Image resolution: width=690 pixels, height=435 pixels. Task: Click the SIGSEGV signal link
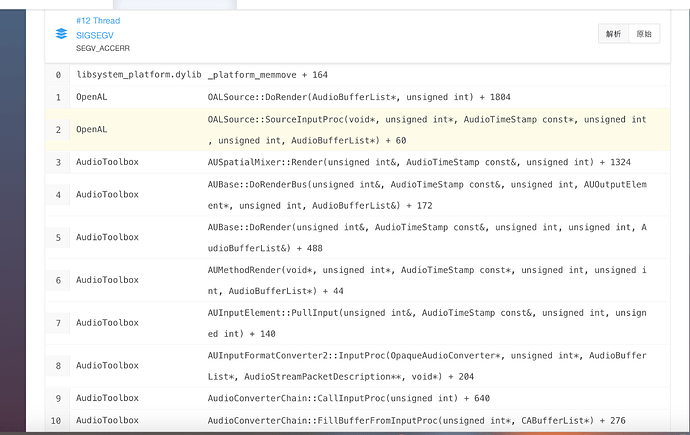[95, 34]
